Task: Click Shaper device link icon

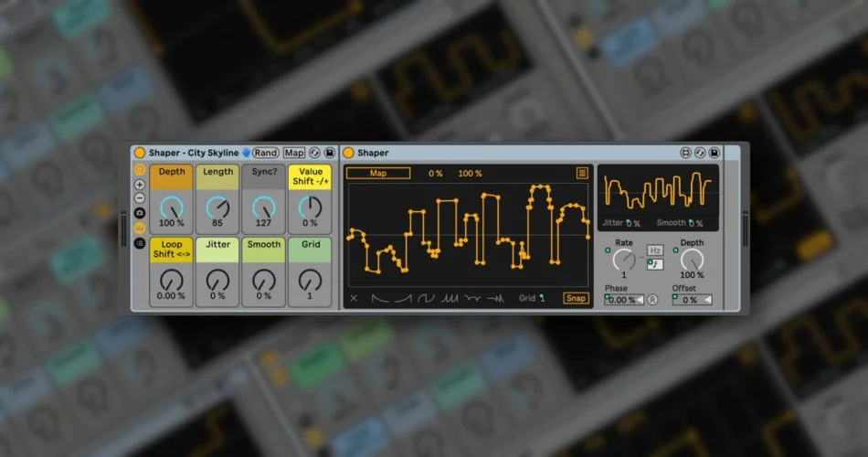Action: (x=685, y=153)
